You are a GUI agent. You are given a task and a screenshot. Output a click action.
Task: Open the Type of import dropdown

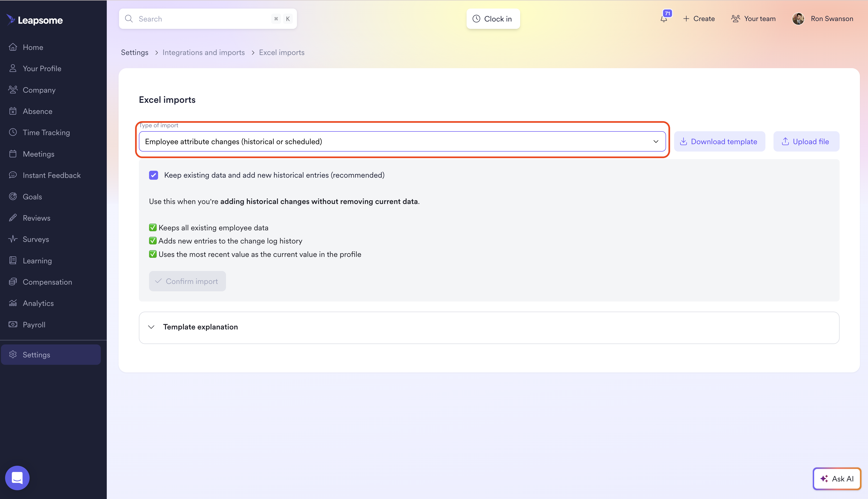coord(402,142)
